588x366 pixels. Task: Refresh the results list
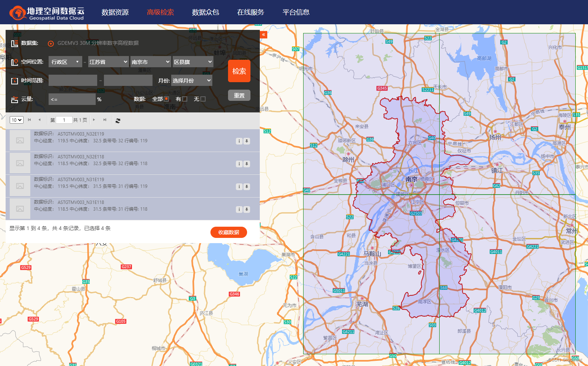[x=118, y=121]
